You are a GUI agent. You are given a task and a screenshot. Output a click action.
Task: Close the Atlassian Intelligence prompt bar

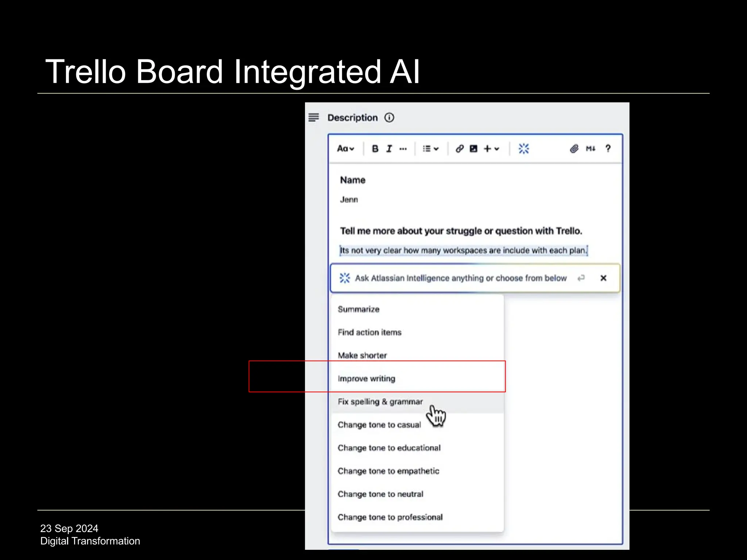pos(603,278)
